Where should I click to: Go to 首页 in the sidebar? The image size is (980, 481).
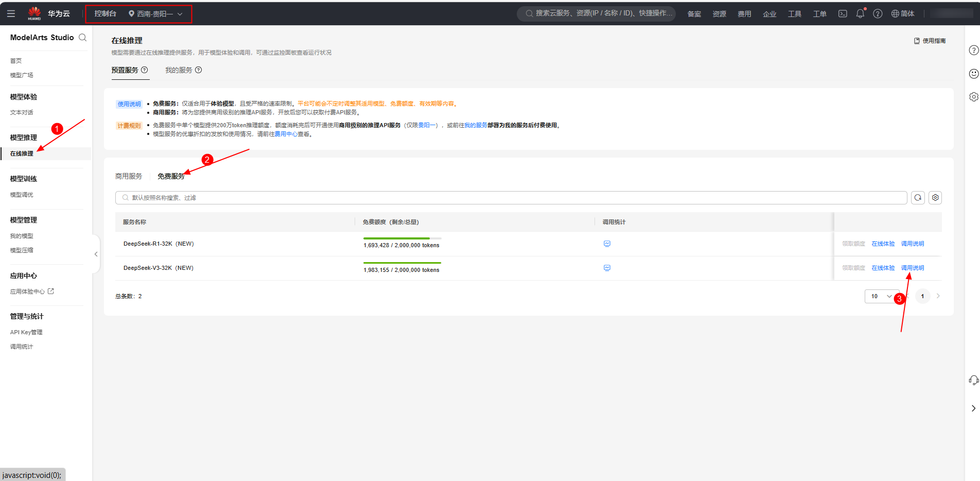pyautogui.click(x=16, y=61)
